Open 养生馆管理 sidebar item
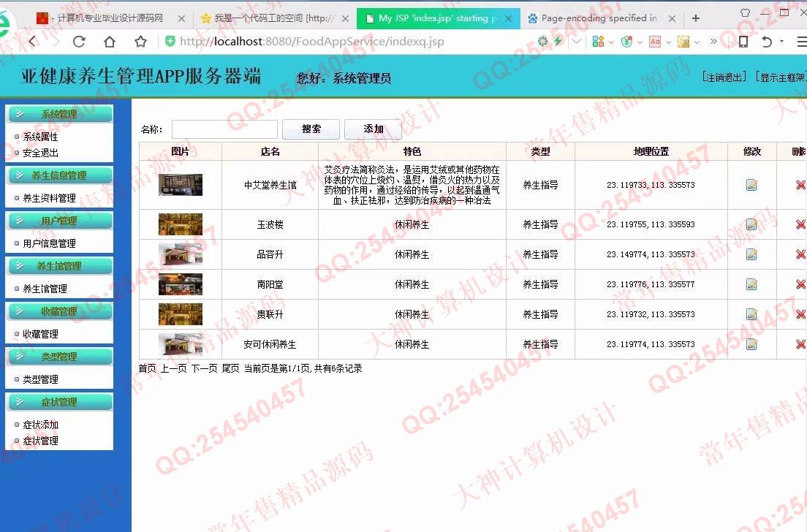Screen dimensions: 807x532 point(45,289)
